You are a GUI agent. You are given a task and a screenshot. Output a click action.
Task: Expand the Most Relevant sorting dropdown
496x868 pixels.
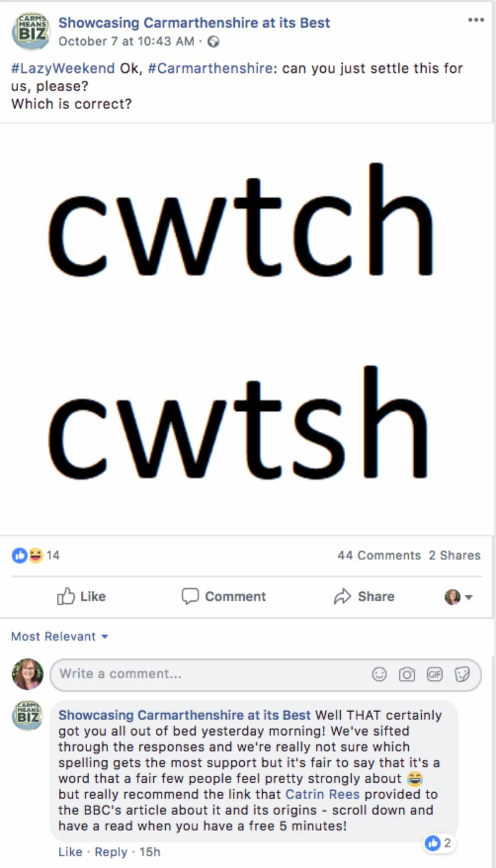click(60, 636)
